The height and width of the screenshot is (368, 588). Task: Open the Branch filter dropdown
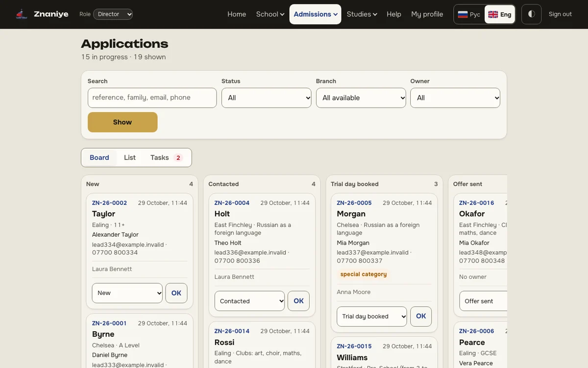(x=361, y=98)
